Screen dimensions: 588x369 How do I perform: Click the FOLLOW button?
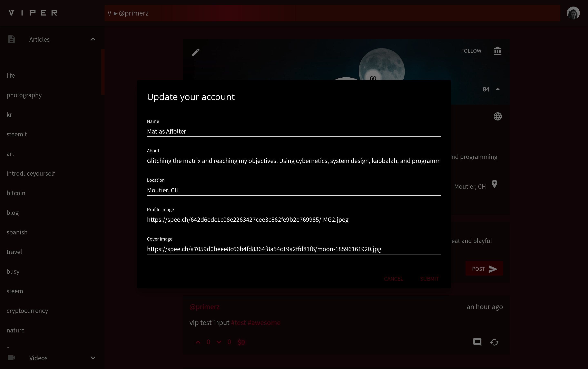point(471,51)
